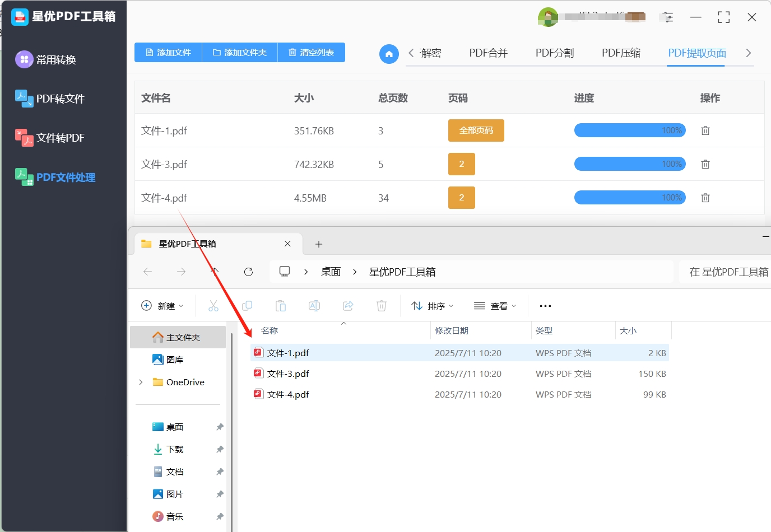This screenshot has height=532, width=771.
Task: Click 全部页码 button for 文件-1.pdf
Action: [476, 130]
